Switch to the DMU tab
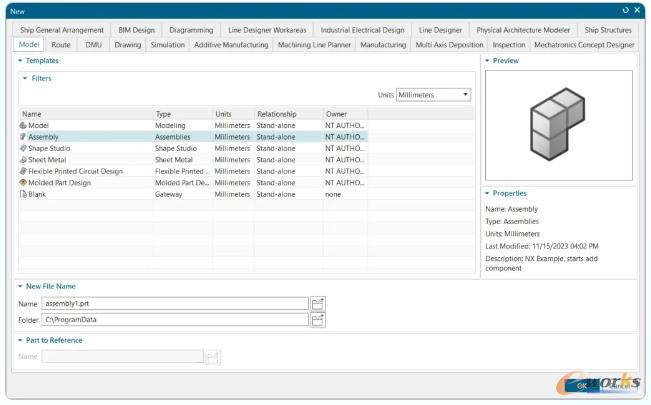 coord(93,45)
